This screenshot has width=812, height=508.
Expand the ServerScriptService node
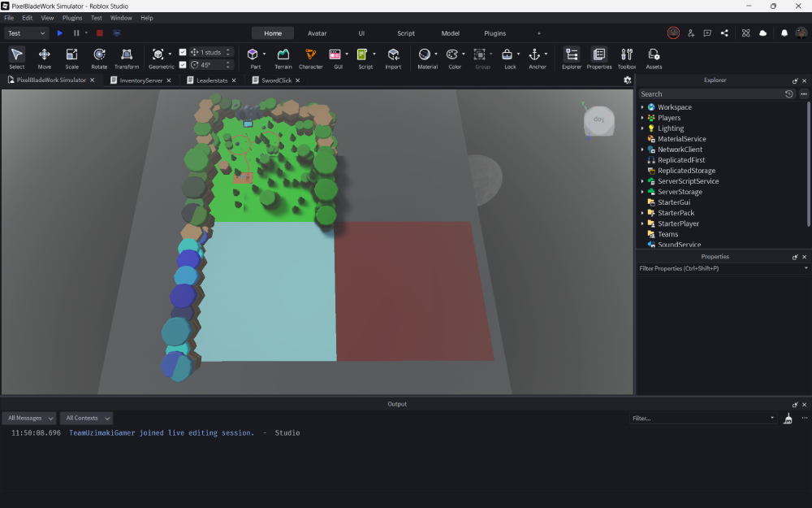tap(642, 181)
